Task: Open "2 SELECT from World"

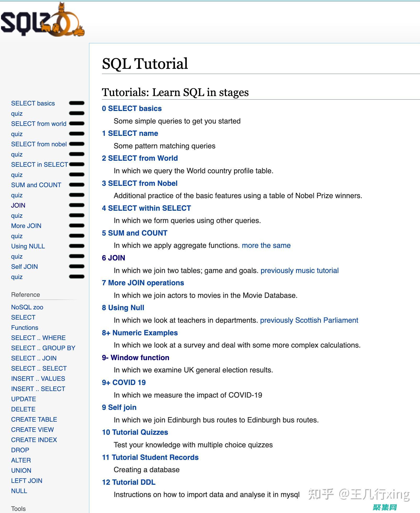Action: coord(140,158)
